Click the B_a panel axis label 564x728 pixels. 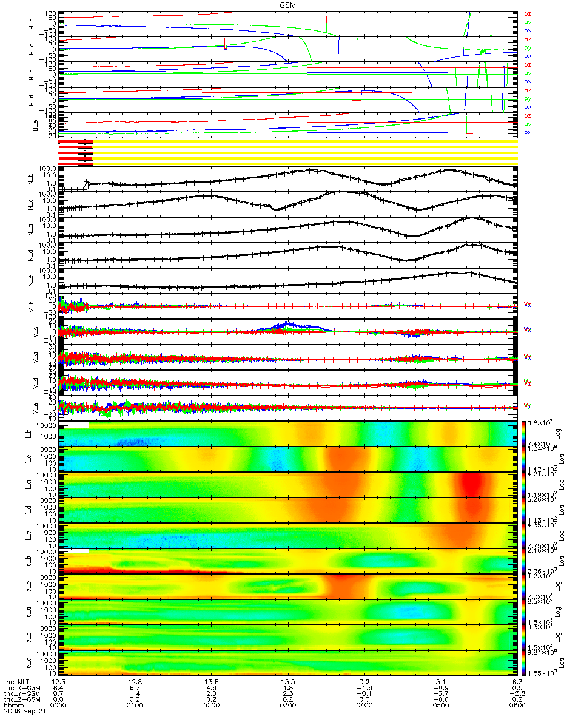coord(32,75)
